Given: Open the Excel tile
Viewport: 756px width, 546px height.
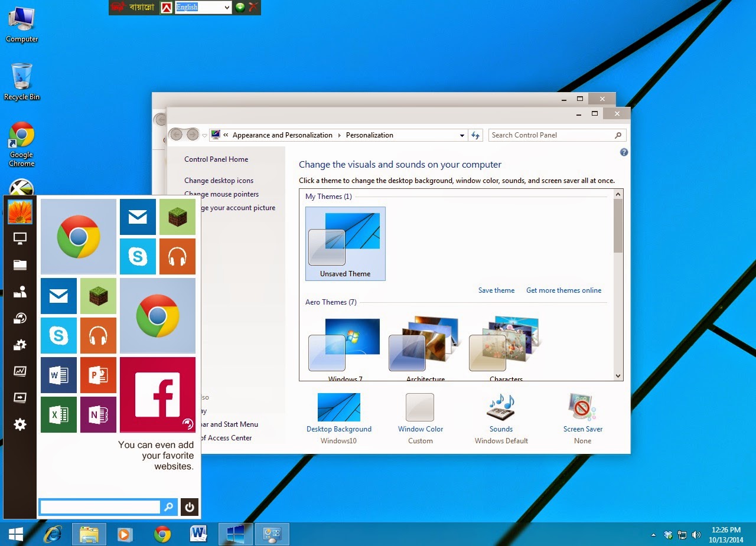Looking at the screenshot, I should (58, 414).
